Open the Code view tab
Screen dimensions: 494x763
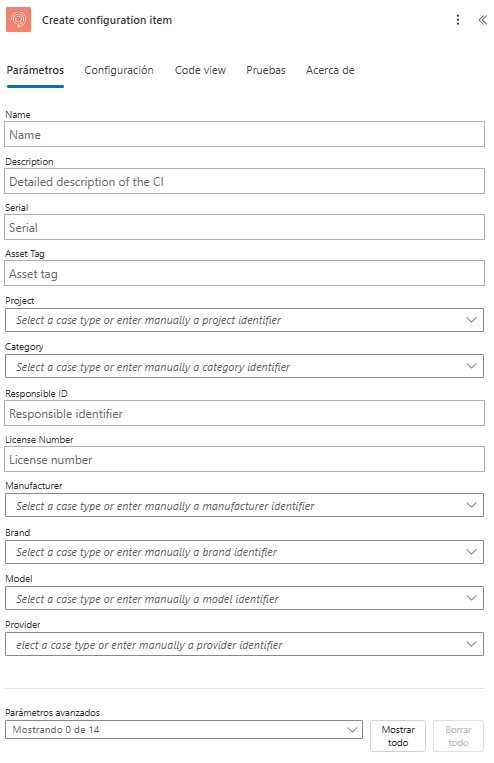(x=200, y=70)
